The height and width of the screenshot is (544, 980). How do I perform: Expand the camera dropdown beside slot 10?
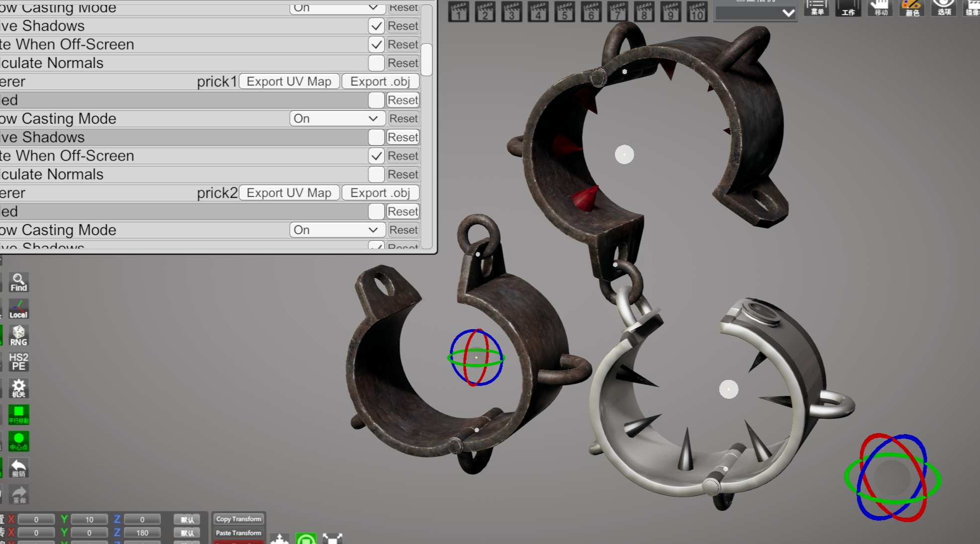pyautogui.click(x=756, y=13)
